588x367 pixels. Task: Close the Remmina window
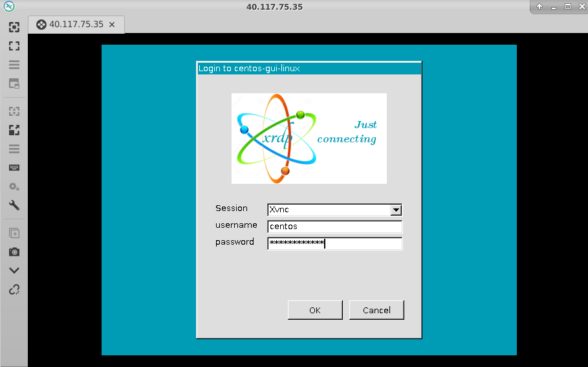click(582, 6)
